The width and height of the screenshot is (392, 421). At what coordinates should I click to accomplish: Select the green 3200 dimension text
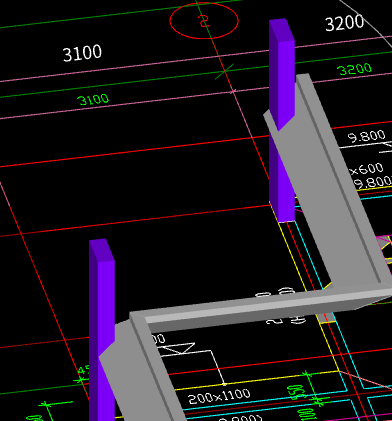(x=355, y=69)
